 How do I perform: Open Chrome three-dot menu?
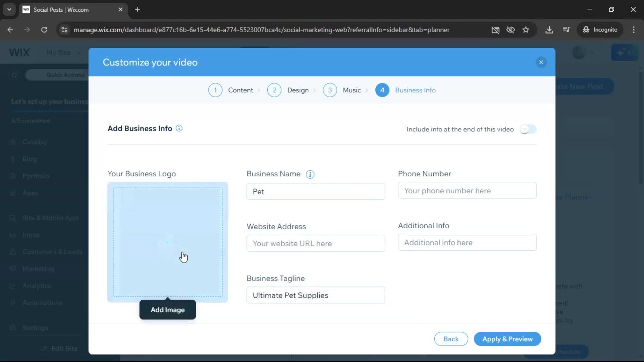tap(634, 30)
